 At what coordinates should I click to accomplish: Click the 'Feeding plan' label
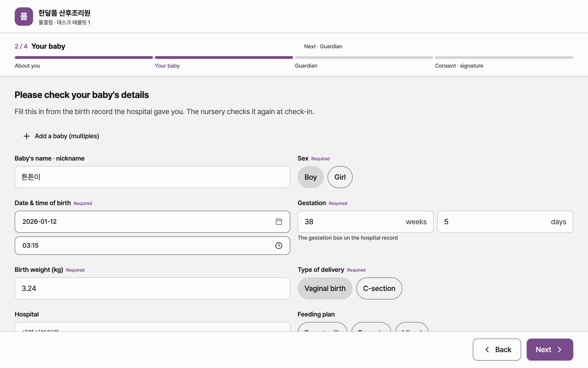click(x=316, y=314)
